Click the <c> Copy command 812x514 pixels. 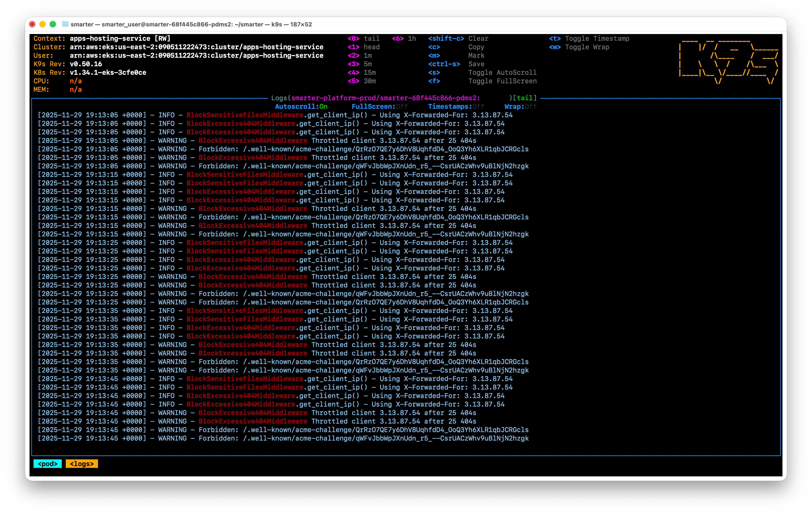click(x=456, y=47)
